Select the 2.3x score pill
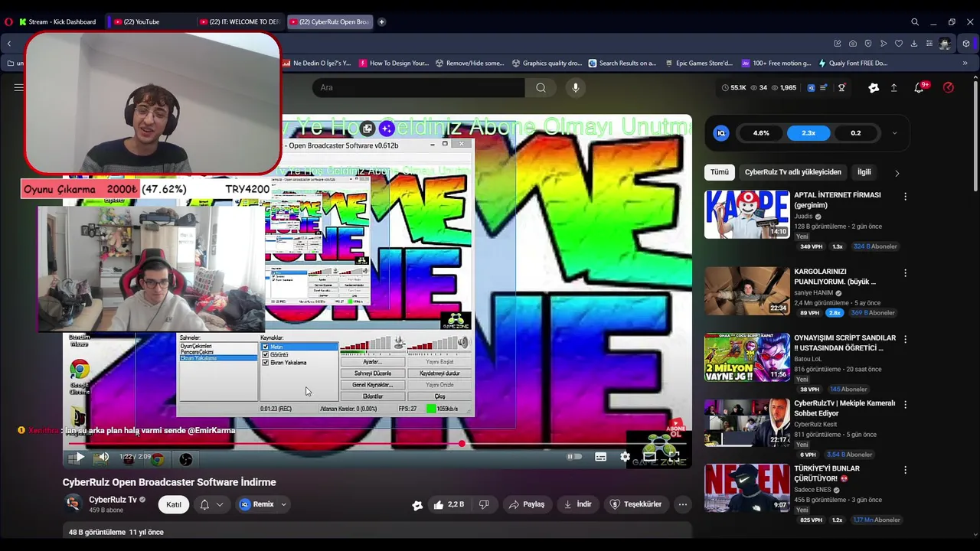The width and height of the screenshot is (980, 551). point(808,133)
